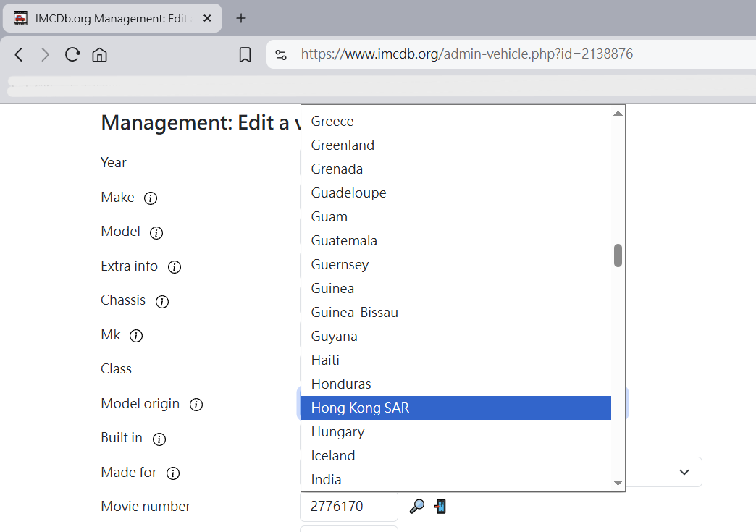Click info icon beside Extra info
This screenshot has height=532, width=756.
[175, 267]
